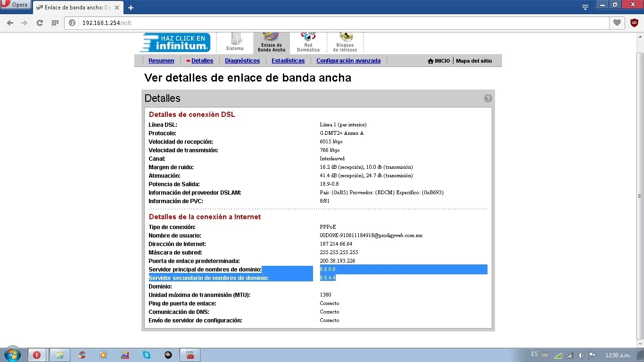Open the uBlock Origin extension icon
This screenshot has width=644, height=362.
634,23
